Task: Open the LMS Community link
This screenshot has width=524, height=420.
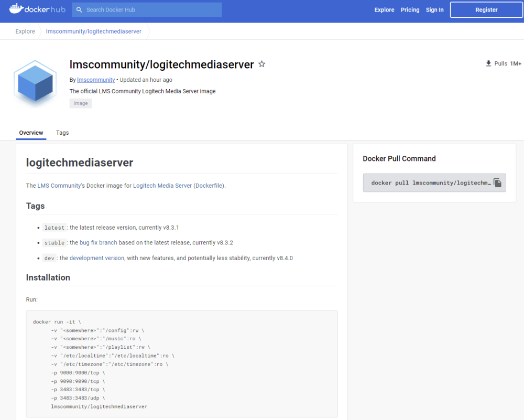Action: pyautogui.click(x=59, y=186)
